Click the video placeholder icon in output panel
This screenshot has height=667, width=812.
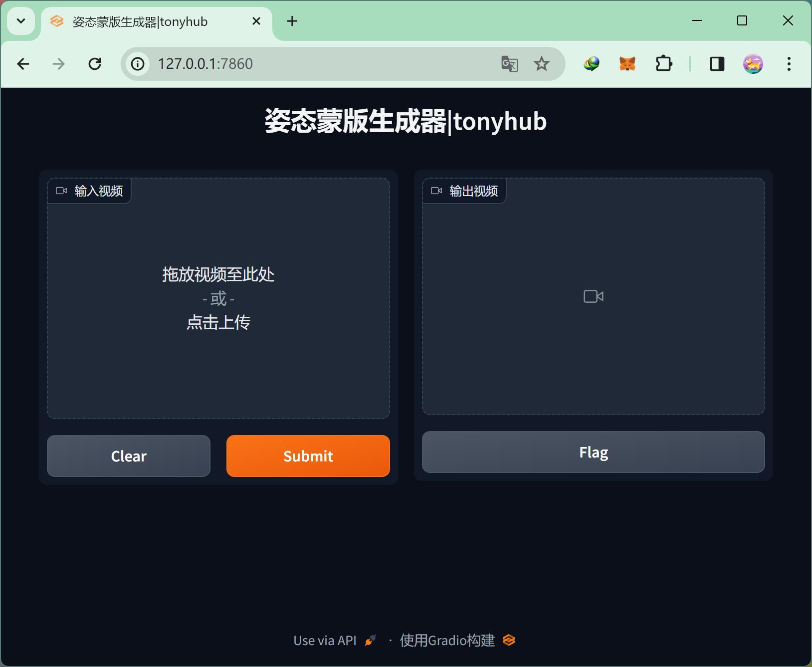(594, 296)
